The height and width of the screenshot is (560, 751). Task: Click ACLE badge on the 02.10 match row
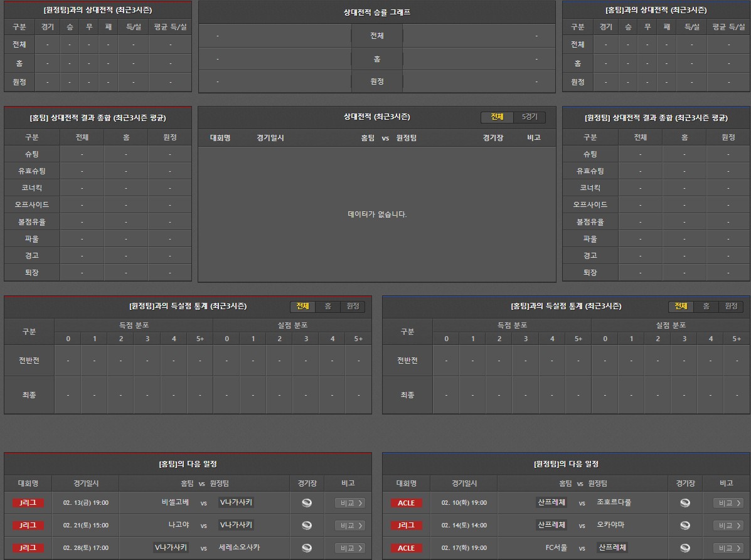(x=406, y=503)
